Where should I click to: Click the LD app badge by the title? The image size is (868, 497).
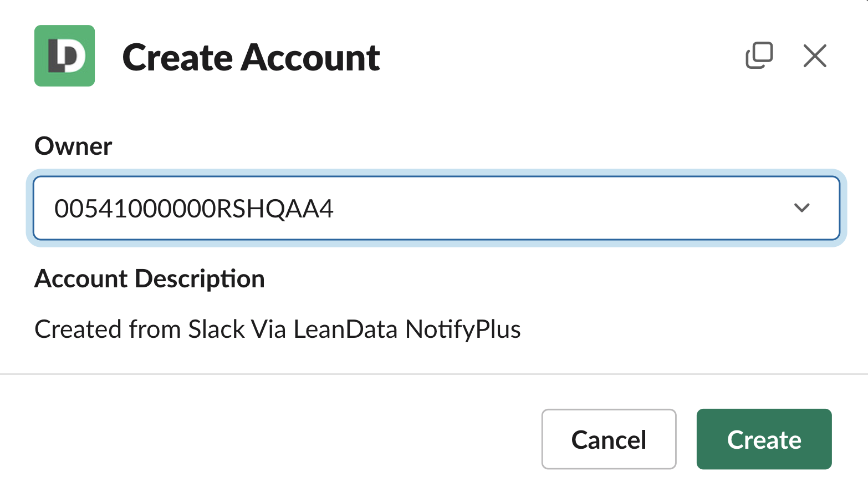64,55
